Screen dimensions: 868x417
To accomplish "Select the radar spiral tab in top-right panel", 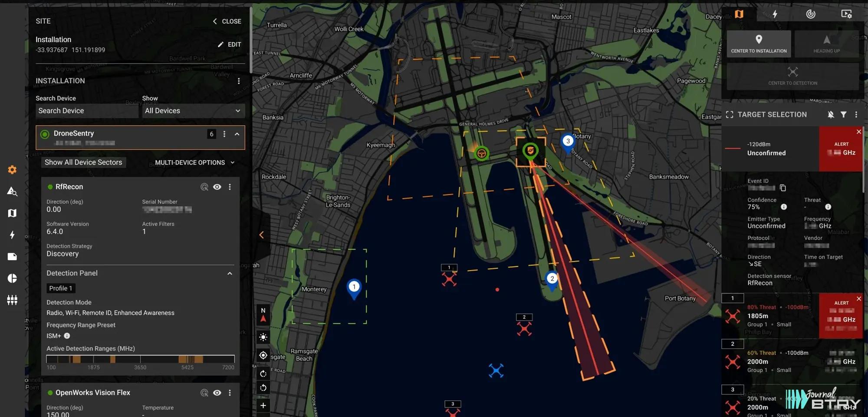I will pos(811,14).
